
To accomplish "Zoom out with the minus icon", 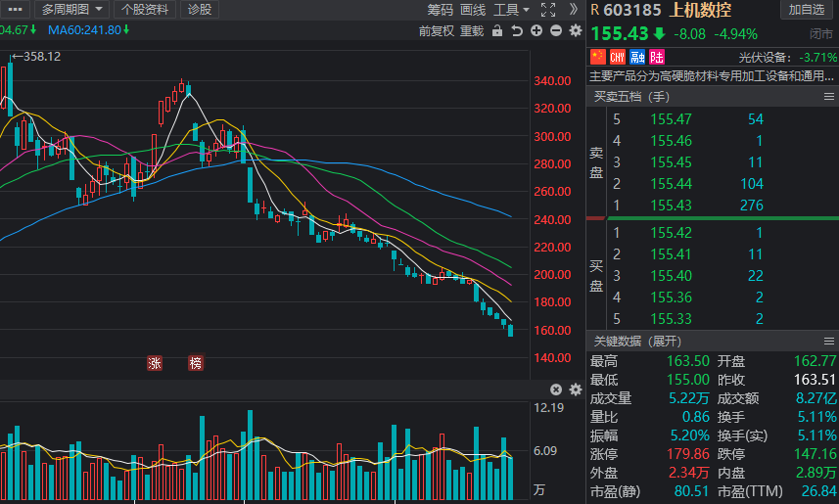I will pyautogui.click(x=556, y=30).
